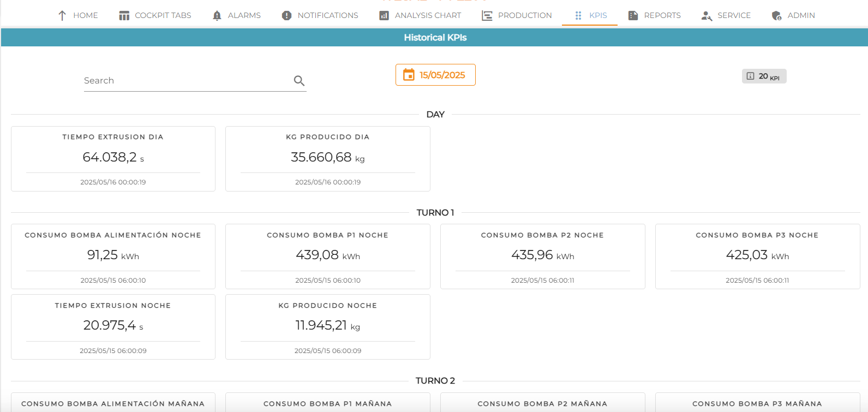This screenshot has height=412, width=868.
Task: Open the Kg Producido Noche card
Action: pyautogui.click(x=328, y=327)
